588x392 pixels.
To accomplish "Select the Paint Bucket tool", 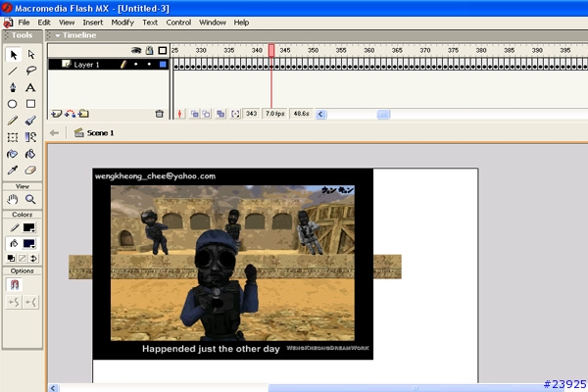I will [x=31, y=154].
